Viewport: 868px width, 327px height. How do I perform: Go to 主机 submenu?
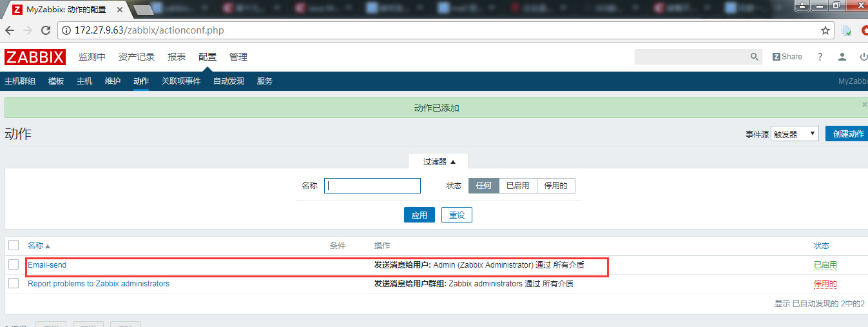[x=84, y=81]
